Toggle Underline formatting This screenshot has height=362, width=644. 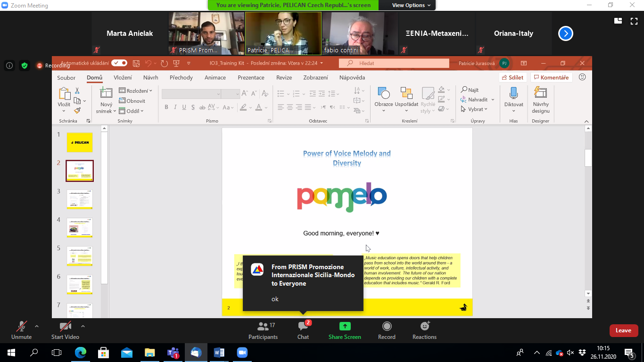185,107
